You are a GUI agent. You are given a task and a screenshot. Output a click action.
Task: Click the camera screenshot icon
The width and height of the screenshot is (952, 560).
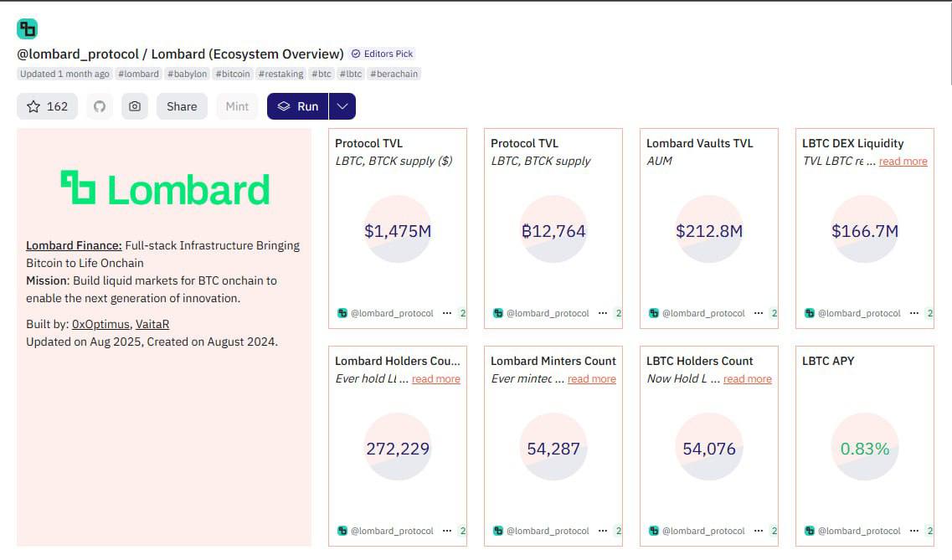point(134,106)
